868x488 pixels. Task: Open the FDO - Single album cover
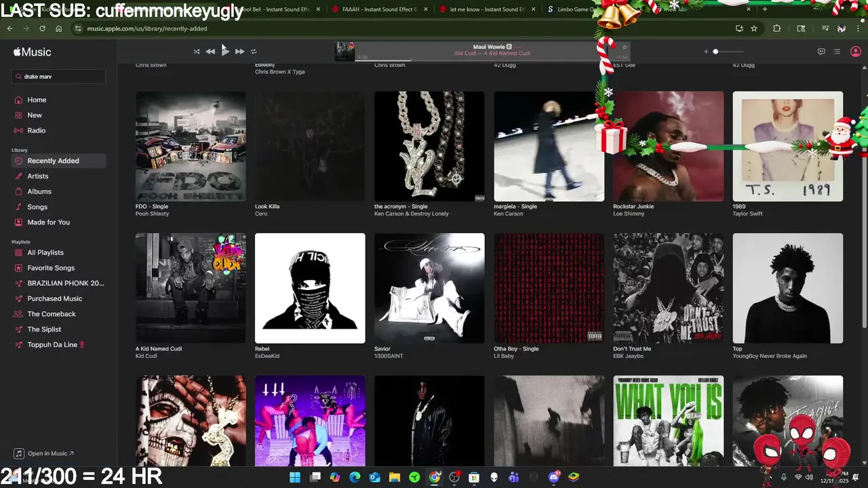191,146
